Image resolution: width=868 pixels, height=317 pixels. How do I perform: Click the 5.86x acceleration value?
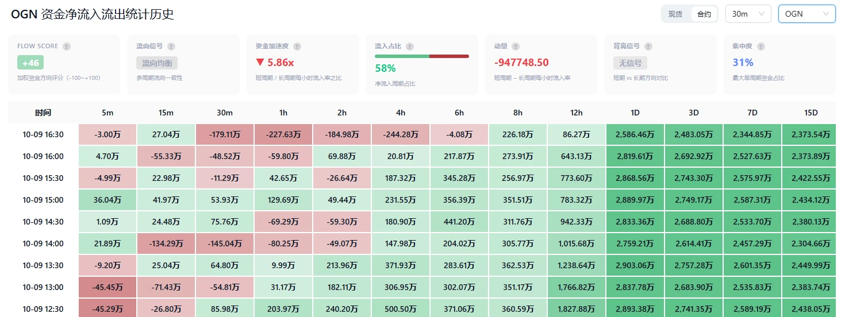[x=275, y=63]
